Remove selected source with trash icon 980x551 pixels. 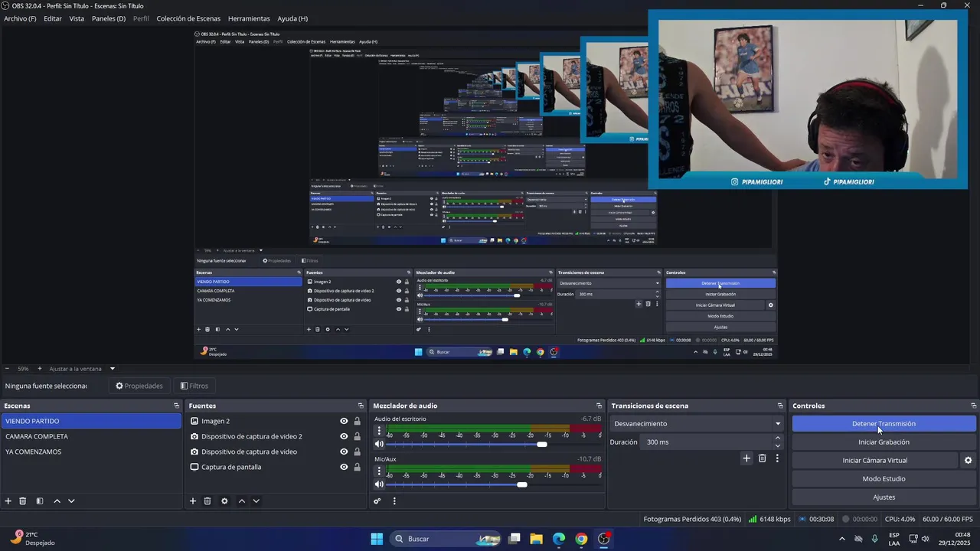(x=207, y=501)
